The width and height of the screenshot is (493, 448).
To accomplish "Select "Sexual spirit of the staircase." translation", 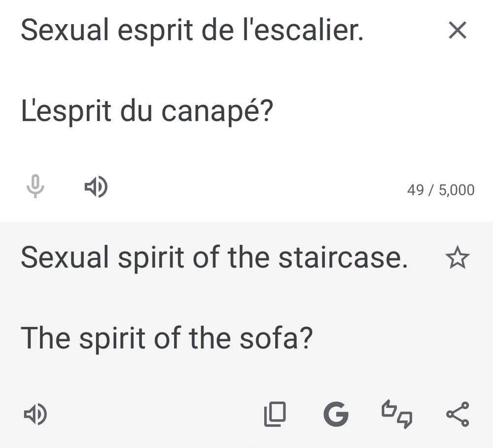I will 214,258.
